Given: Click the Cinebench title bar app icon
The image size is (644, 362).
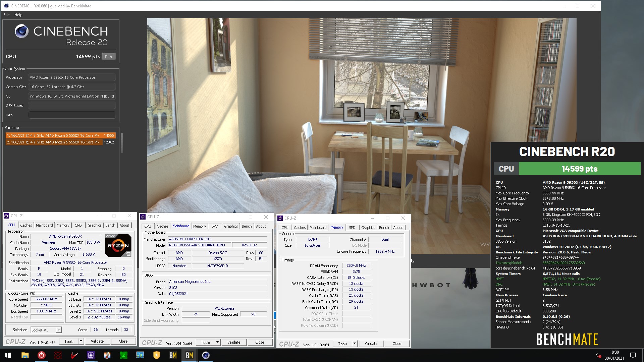Looking at the screenshot, I should pos(6,6).
